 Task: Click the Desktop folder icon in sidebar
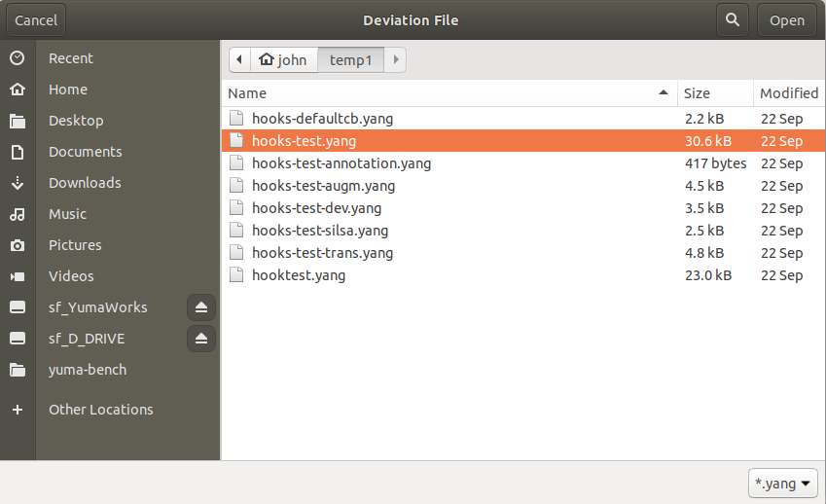[x=17, y=121]
